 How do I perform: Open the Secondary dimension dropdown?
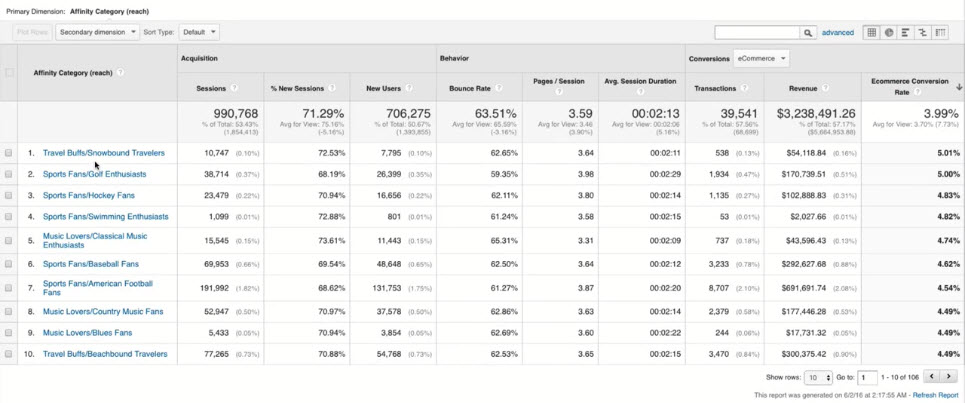[x=97, y=32]
